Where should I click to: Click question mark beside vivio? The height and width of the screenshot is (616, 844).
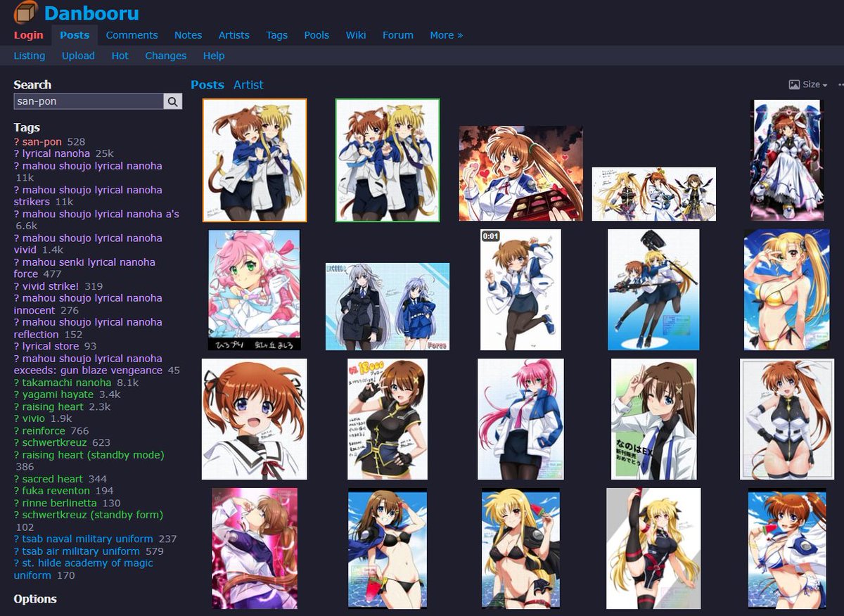pos(17,418)
